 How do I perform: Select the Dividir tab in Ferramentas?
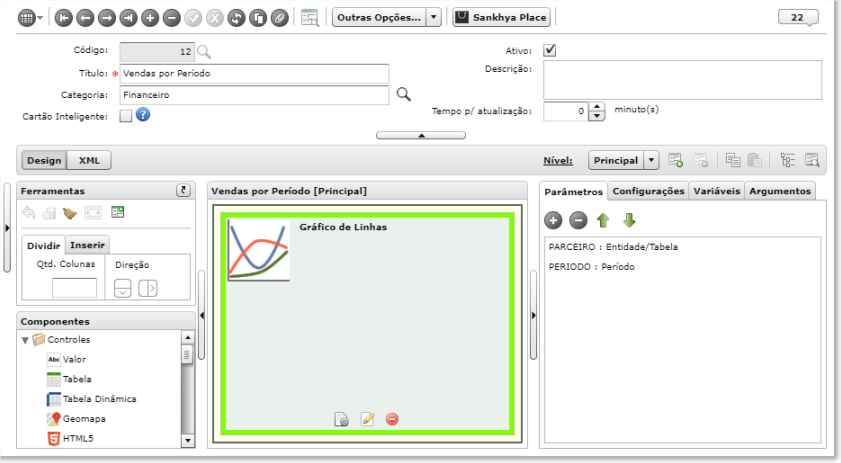[x=43, y=245]
